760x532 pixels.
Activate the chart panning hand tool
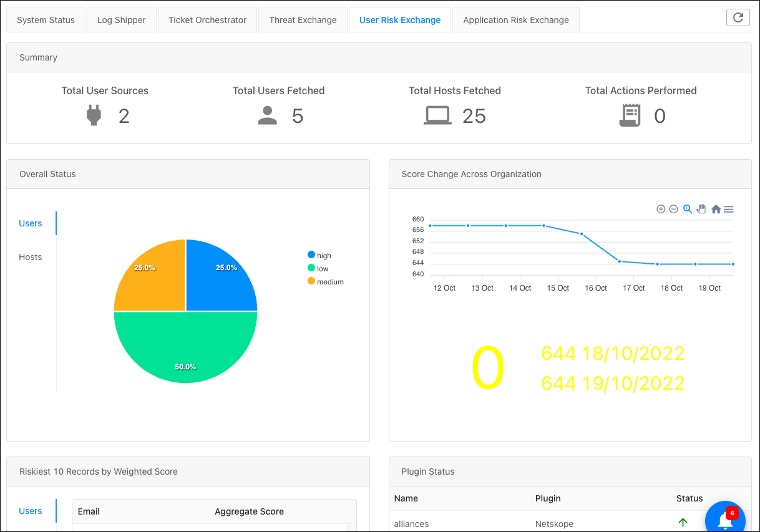pos(701,209)
